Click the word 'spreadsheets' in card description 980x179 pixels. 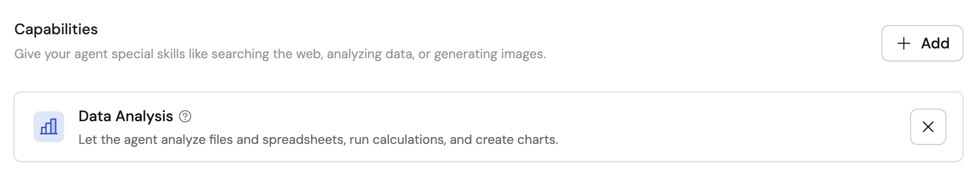click(303, 140)
